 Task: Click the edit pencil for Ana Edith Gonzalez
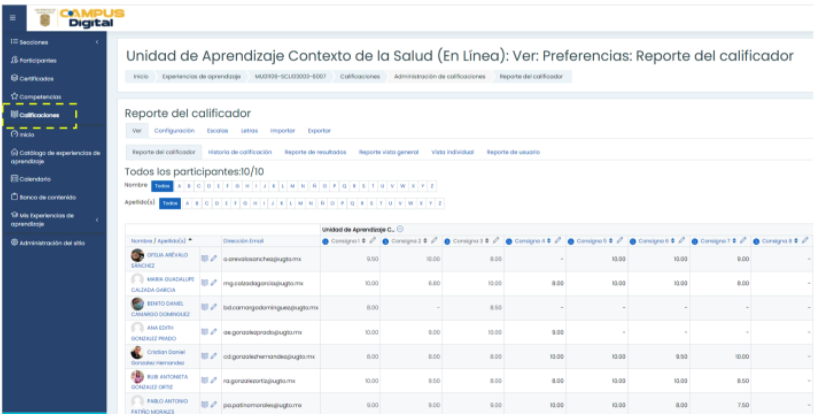click(x=213, y=332)
